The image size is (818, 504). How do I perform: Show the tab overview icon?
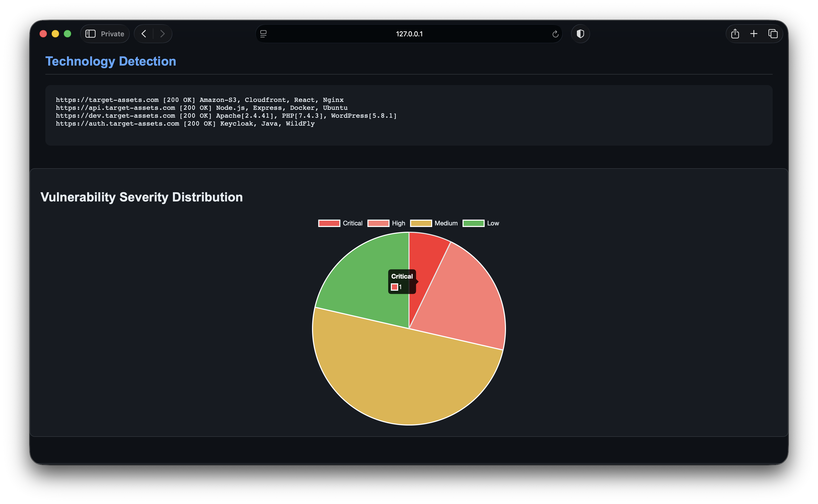(x=773, y=34)
